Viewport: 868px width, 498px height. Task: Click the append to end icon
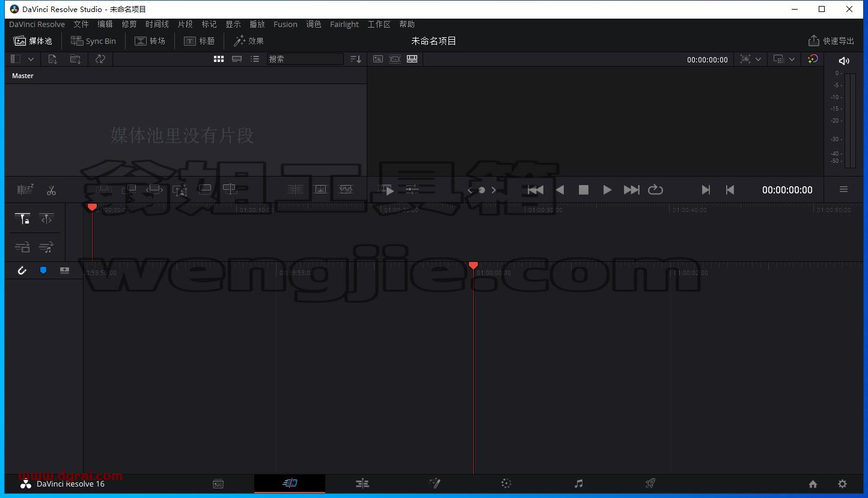(x=129, y=190)
